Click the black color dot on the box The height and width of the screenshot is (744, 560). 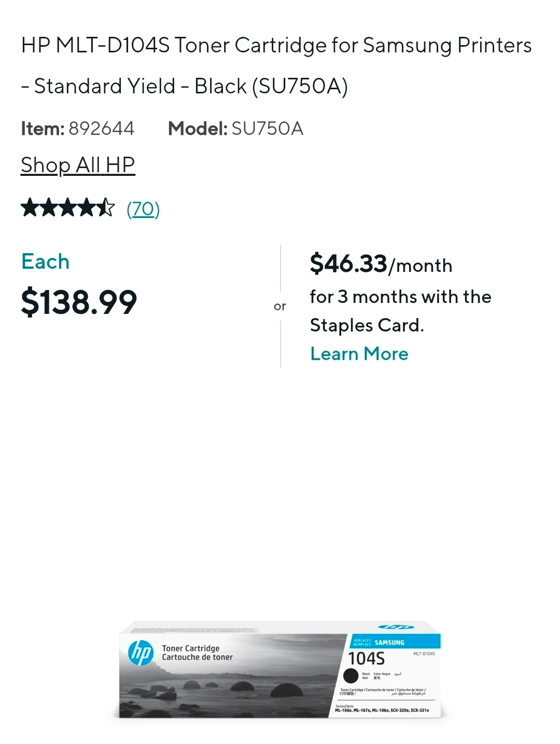351,676
